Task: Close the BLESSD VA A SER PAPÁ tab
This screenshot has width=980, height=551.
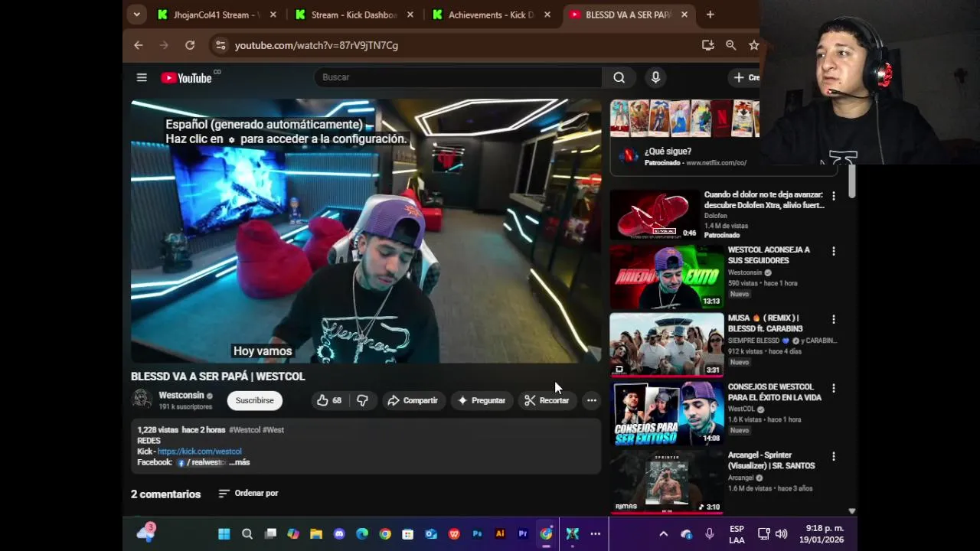Action: (684, 15)
